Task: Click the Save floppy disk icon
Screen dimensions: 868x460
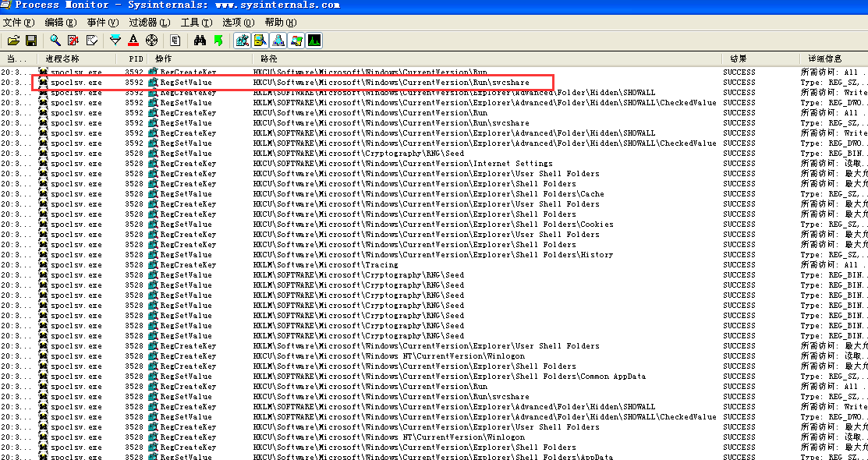Action: pos(31,40)
